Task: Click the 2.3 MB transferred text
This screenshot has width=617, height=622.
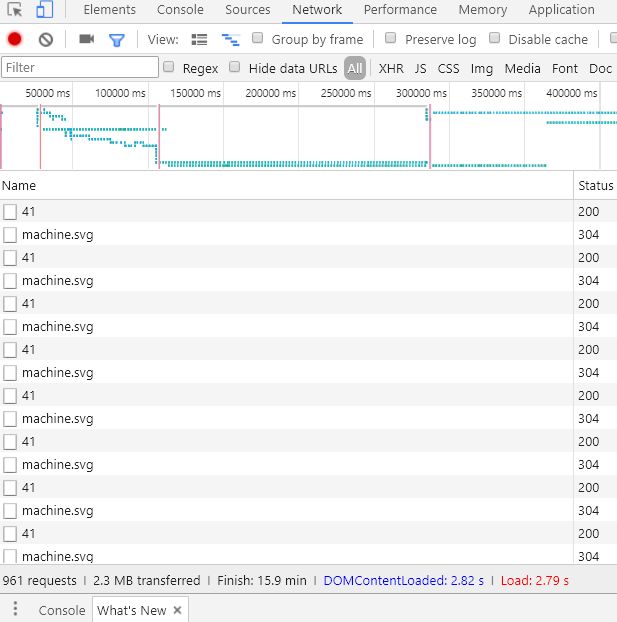Action: tap(147, 580)
